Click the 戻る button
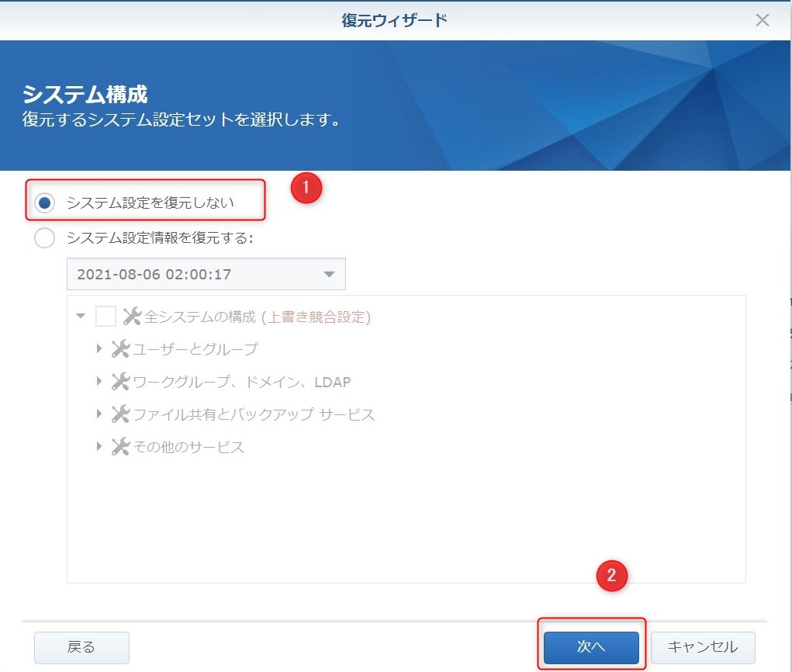Image resolution: width=792 pixels, height=672 pixels. (81, 647)
